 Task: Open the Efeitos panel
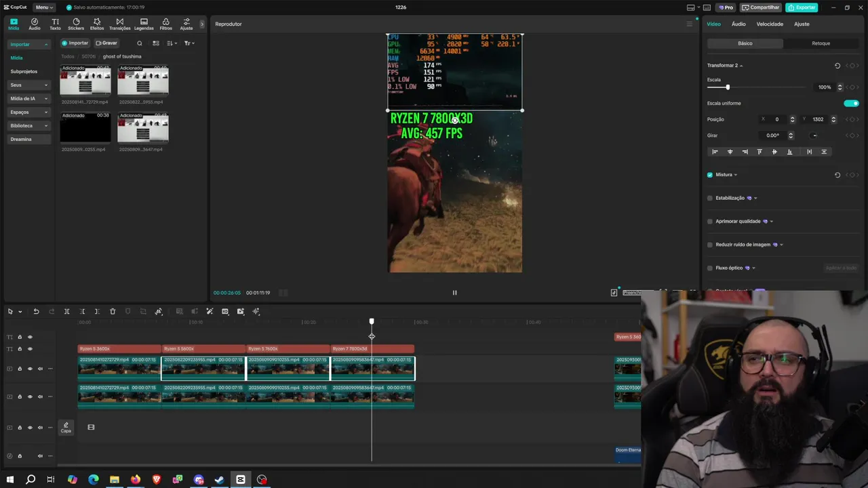[97, 24]
